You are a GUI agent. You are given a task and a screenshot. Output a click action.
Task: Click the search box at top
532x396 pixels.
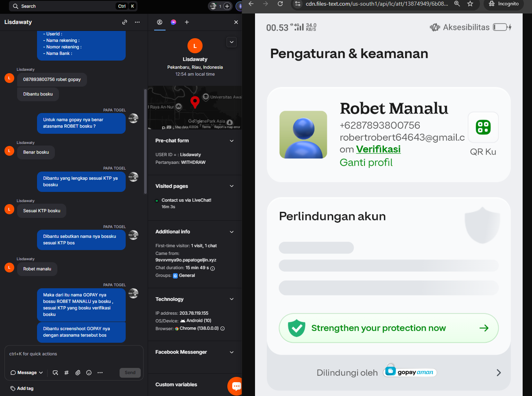(73, 6)
